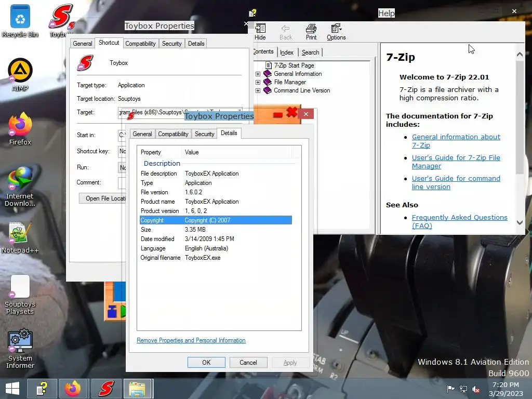Screen dimensions: 532x399
Task: Launch the Firefox desktop shortcut
Action: [20, 129]
